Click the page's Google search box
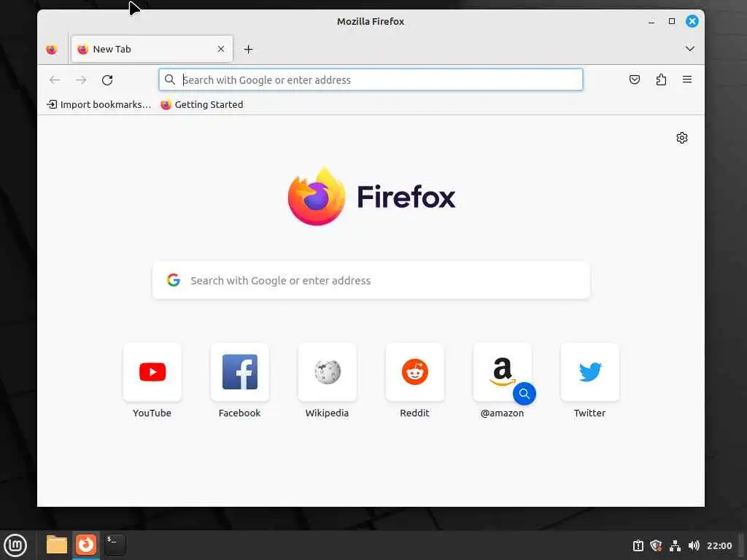The image size is (747, 560). pos(371,280)
